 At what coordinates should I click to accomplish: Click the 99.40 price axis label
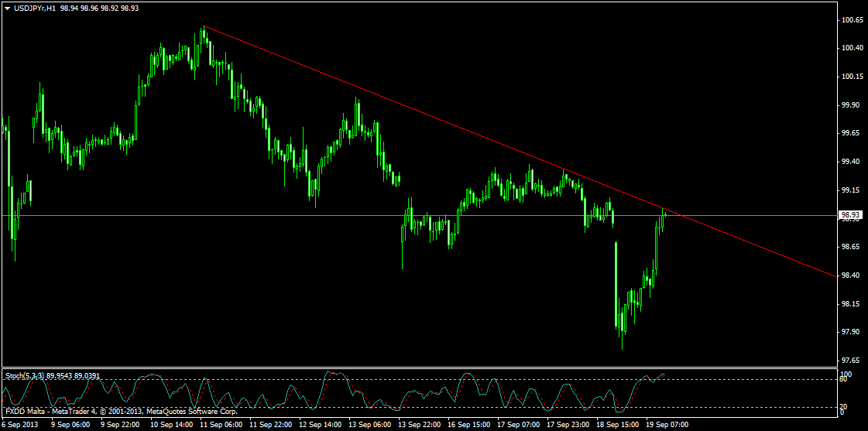click(x=853, y=162)
